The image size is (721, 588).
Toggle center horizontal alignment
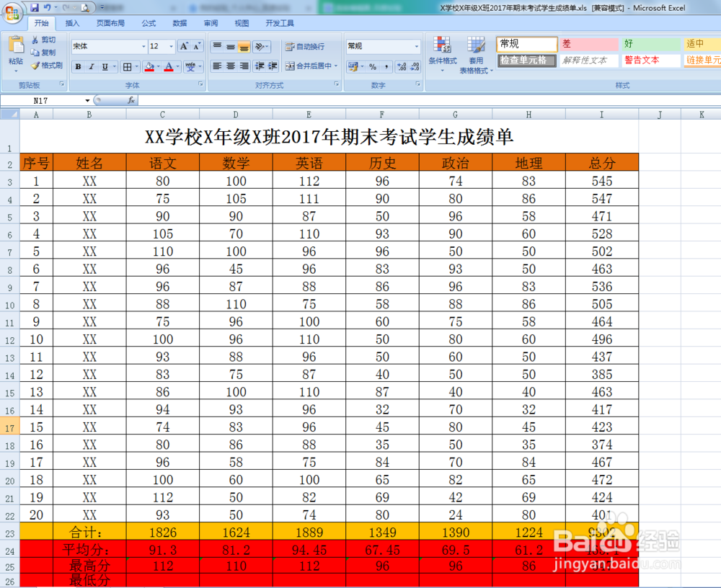[x=231, y=66]
